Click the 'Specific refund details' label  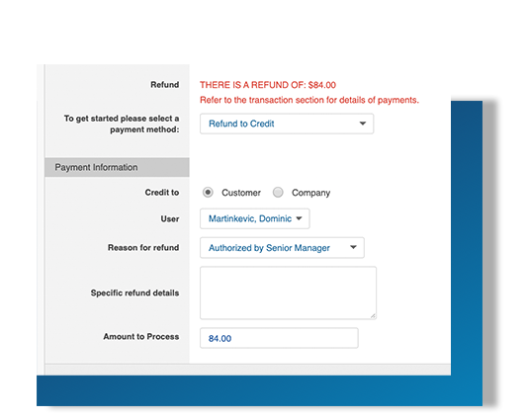pos(134,293)
